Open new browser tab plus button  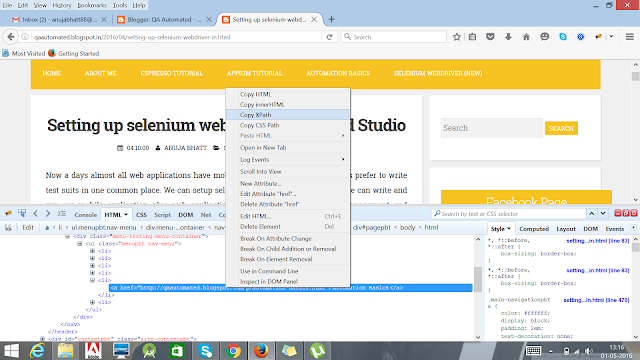331,19
